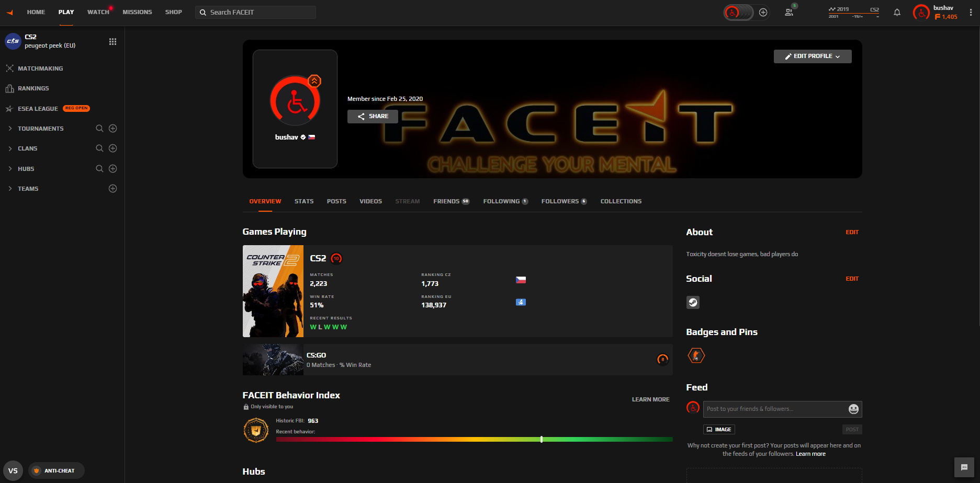This screenshot has height=483, width=980.
Task: Go to Missions
Action: [x=137, y=12]
